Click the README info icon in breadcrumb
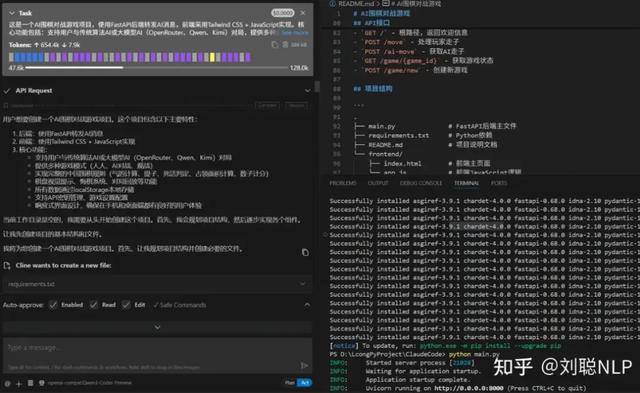640x393 pixels. (333, 4)
